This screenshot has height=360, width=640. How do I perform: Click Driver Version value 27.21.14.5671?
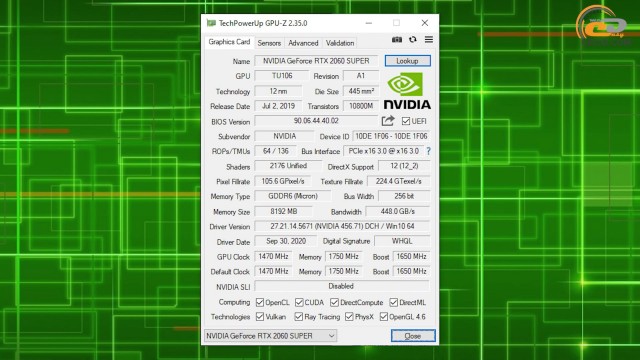342,226
